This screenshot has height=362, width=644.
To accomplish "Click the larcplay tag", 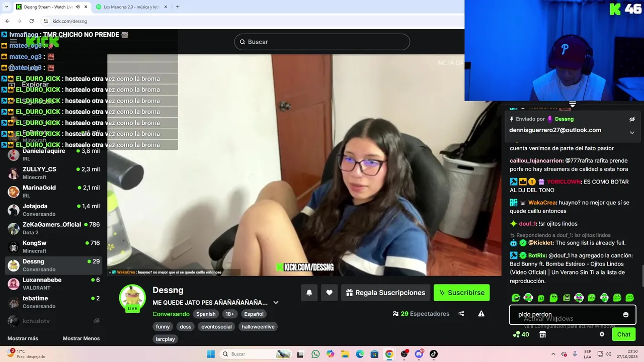I will point(166,339).
